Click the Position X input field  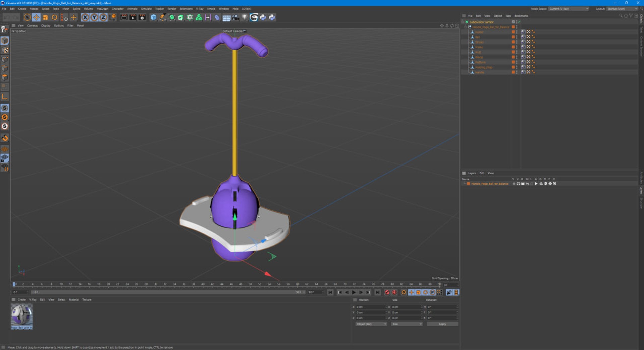(371, 307)
